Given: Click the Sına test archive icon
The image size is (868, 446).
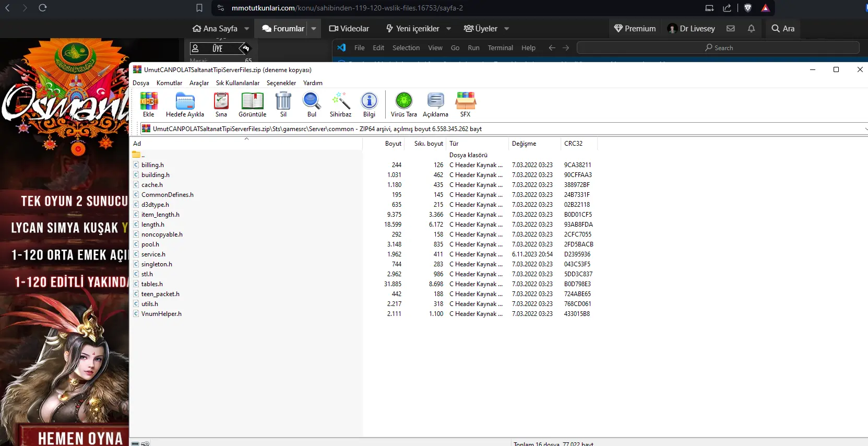Looking at the screenshot, I should coord(221,101).
